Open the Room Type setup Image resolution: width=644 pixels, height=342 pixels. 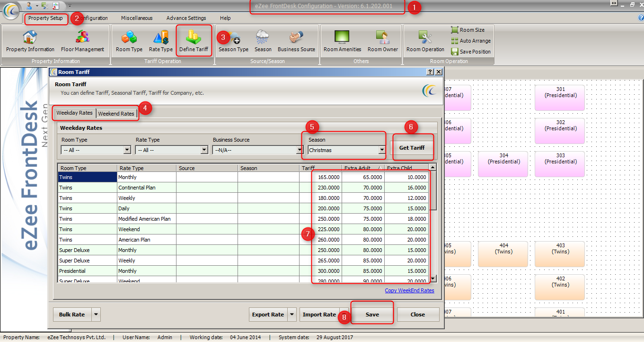tap(129, 41)
